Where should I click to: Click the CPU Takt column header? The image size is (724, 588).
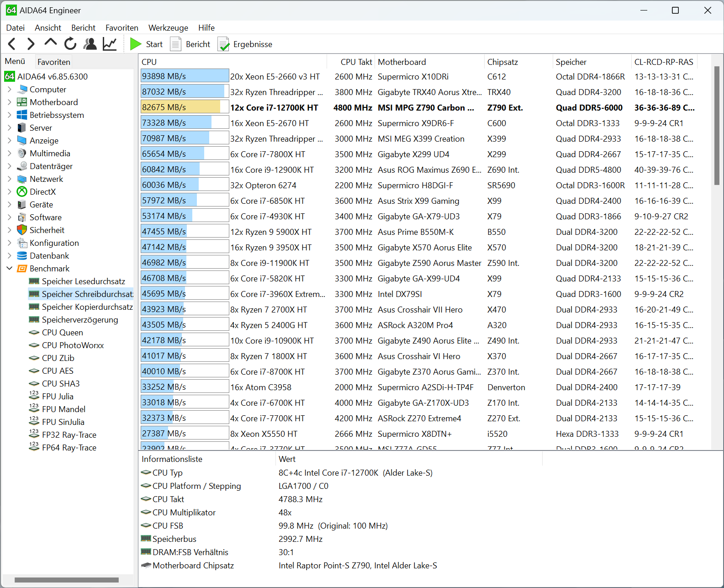coord(356,62)
